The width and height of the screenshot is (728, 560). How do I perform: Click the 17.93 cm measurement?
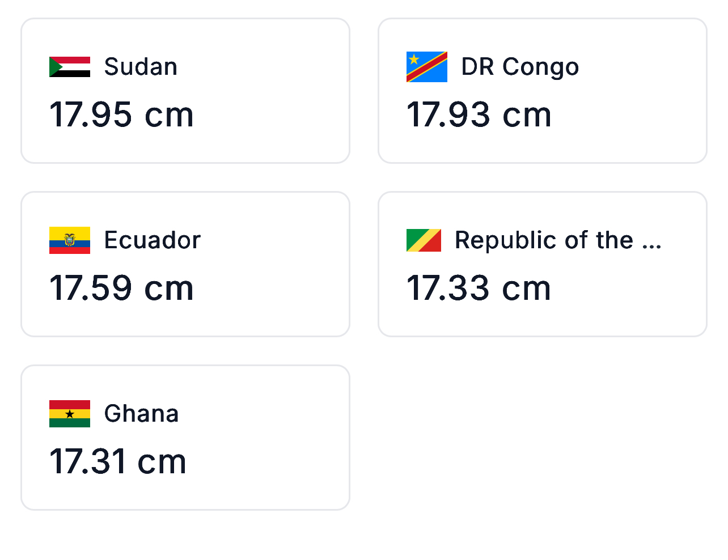coord(479,114)
